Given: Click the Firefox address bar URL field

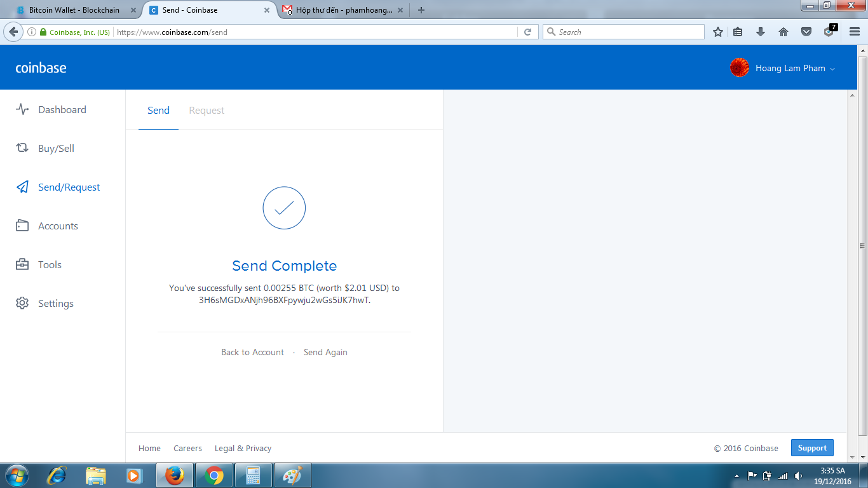Looking at the screenshot, I should 316,32.
